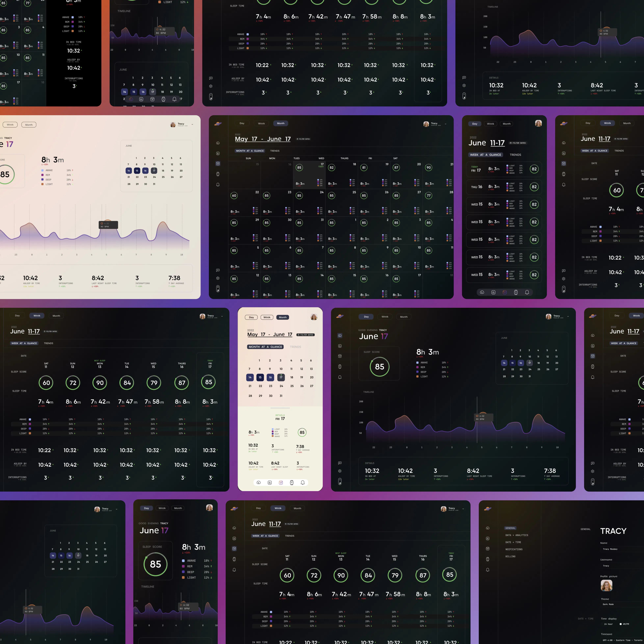This screenshot has width=644, height=644.
Task: Expand the Tracy profile chevron in the month grid header
Action: pyautogui.click(x=445, y=124)
